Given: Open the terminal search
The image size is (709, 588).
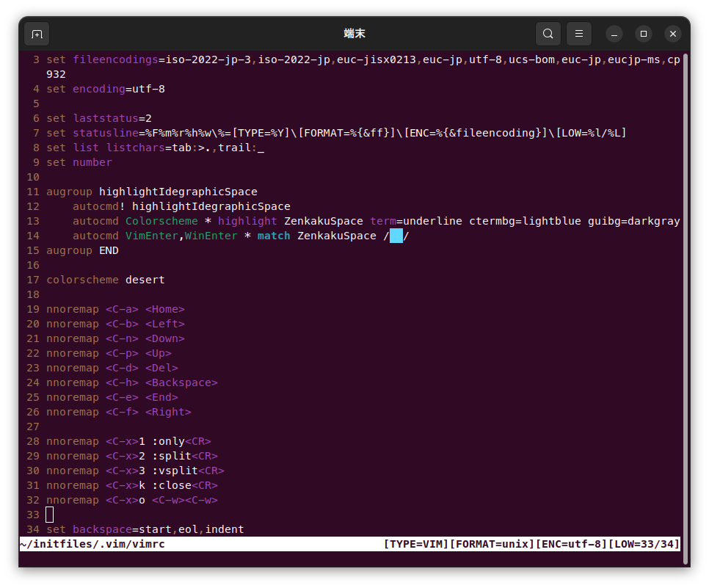Looking at the screenshot, I should click(548, 34).
